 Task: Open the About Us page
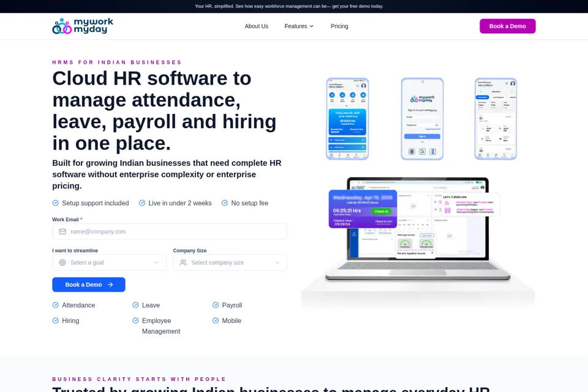[x=257, y=26]
